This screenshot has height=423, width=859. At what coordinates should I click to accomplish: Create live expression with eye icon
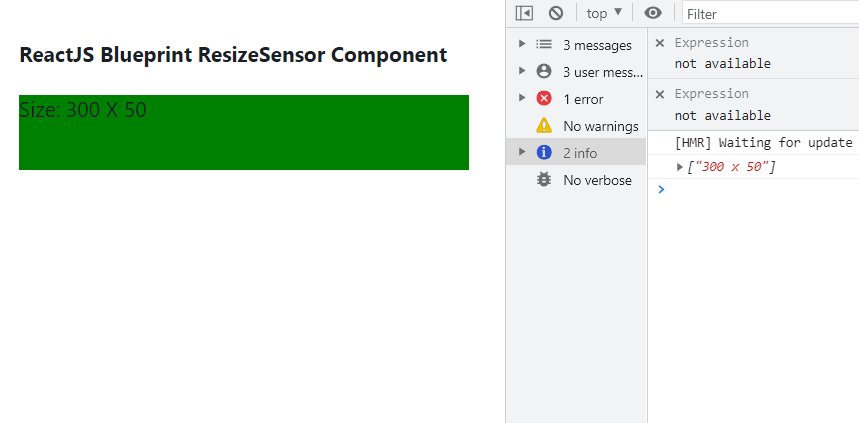coord(653,13)
